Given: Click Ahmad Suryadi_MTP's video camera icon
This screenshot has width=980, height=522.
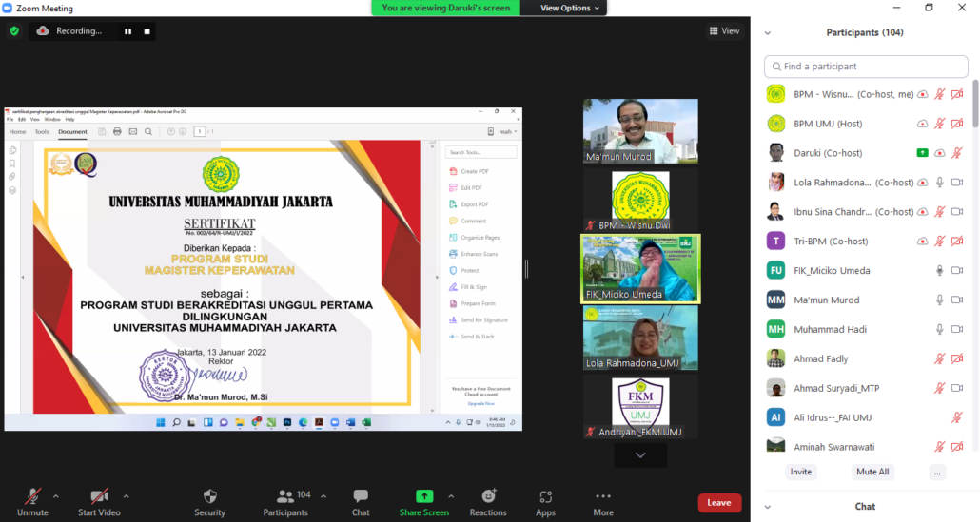Looking at the screenshot, I should tap(957, 388).
